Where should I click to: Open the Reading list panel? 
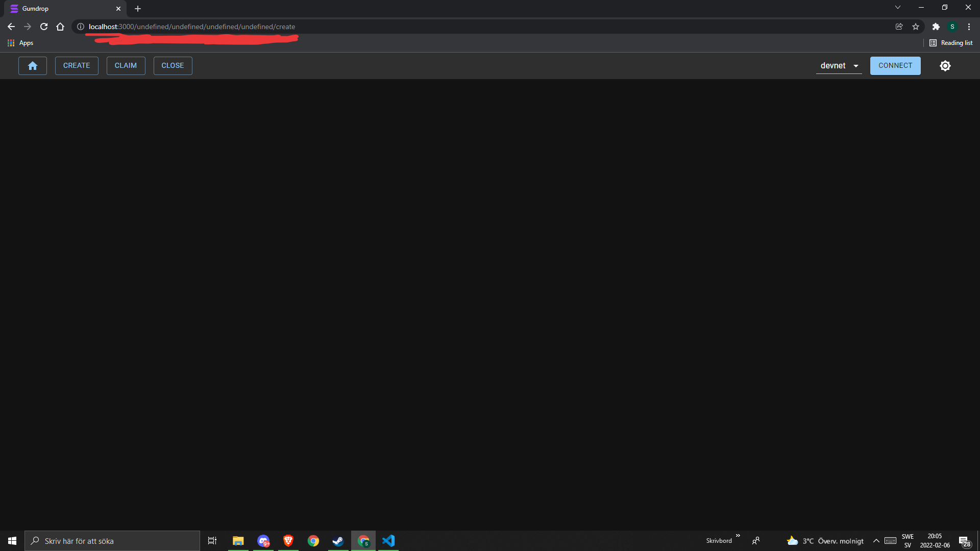pos(951,43)
